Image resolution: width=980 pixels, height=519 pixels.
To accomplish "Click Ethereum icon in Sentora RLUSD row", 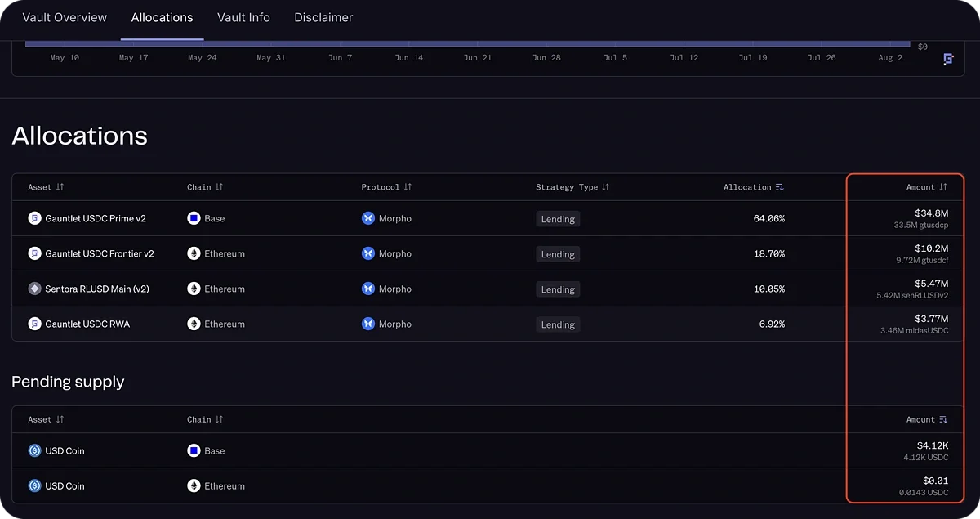I will tap(194, 289).
